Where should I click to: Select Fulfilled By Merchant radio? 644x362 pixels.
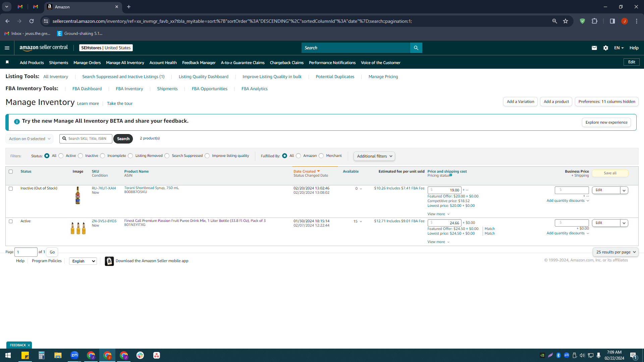(321, 156)
